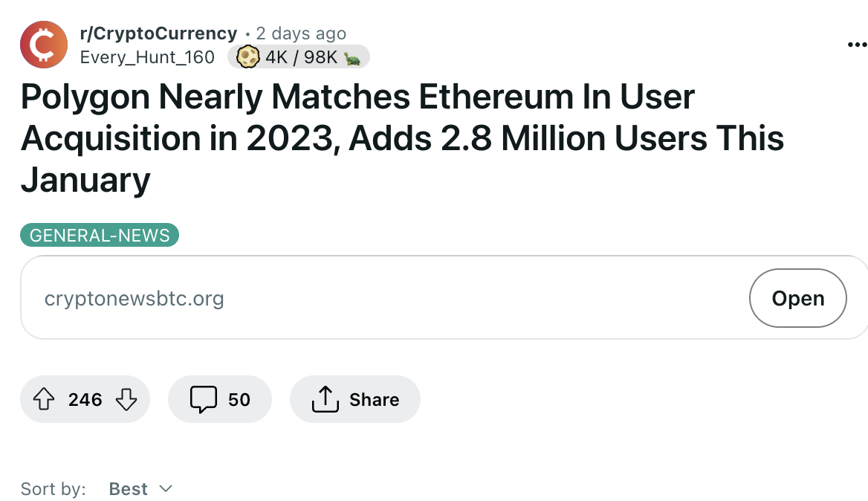Upvote the Polygon post
Viewport: 868px width, 501px height.
click(45, 399)
